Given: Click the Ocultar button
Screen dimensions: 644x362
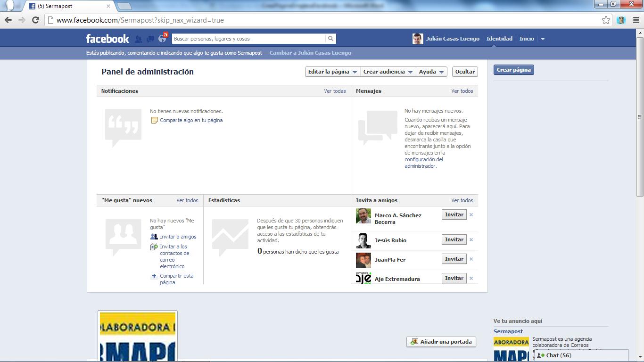Looking at the screenshot, I should click(464, 72).
